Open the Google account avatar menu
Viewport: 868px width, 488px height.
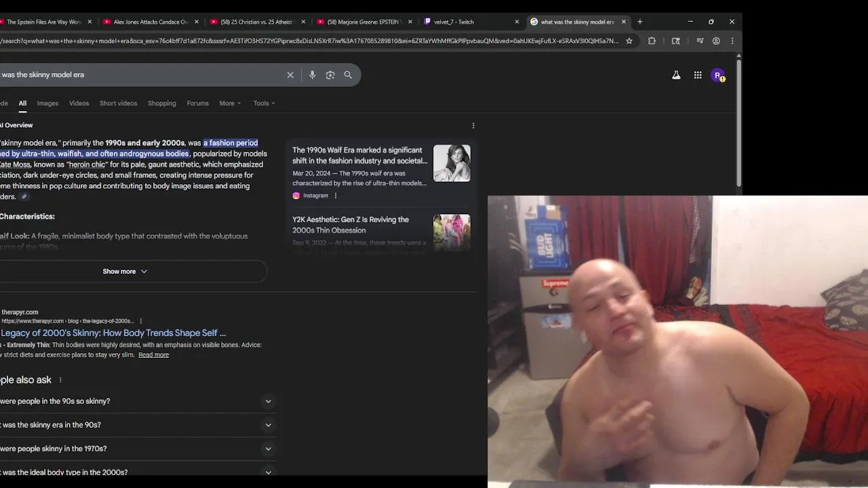717,76
